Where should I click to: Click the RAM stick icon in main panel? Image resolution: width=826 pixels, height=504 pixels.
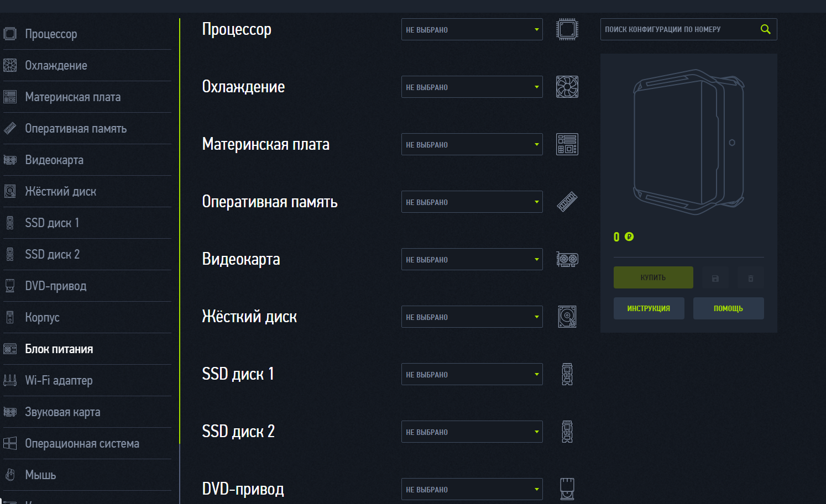tap(567, 202)
